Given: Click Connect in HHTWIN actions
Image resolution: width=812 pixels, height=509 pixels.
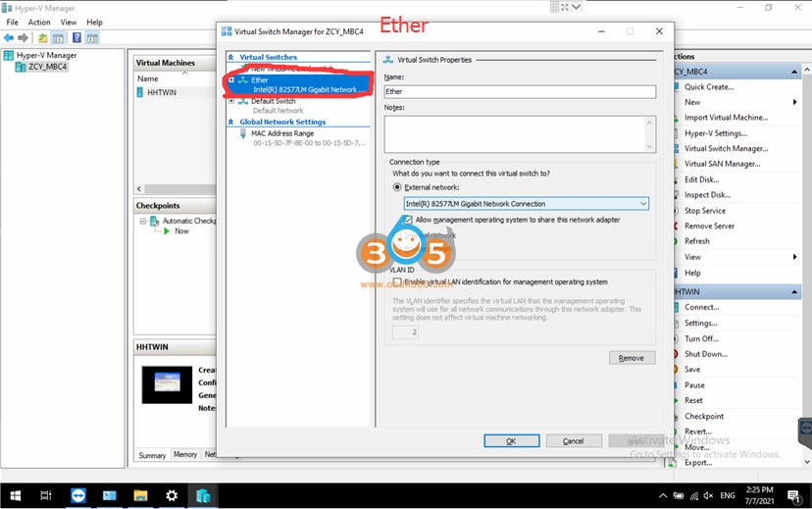Looking at the screenshot, I should point(702,307).
